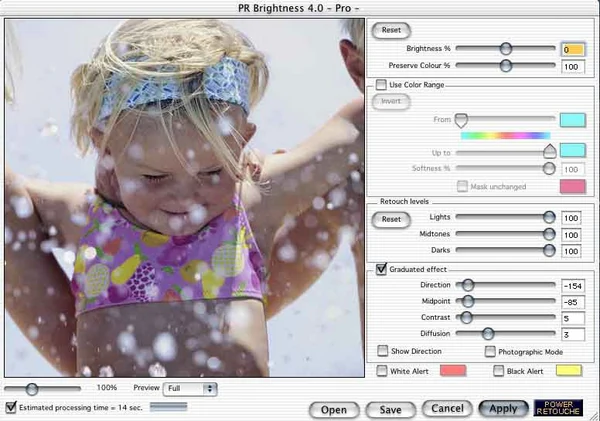The width and height of the screenshot is (600, 421).
Task: Apply the brightness filter
Action: (504, 409)
